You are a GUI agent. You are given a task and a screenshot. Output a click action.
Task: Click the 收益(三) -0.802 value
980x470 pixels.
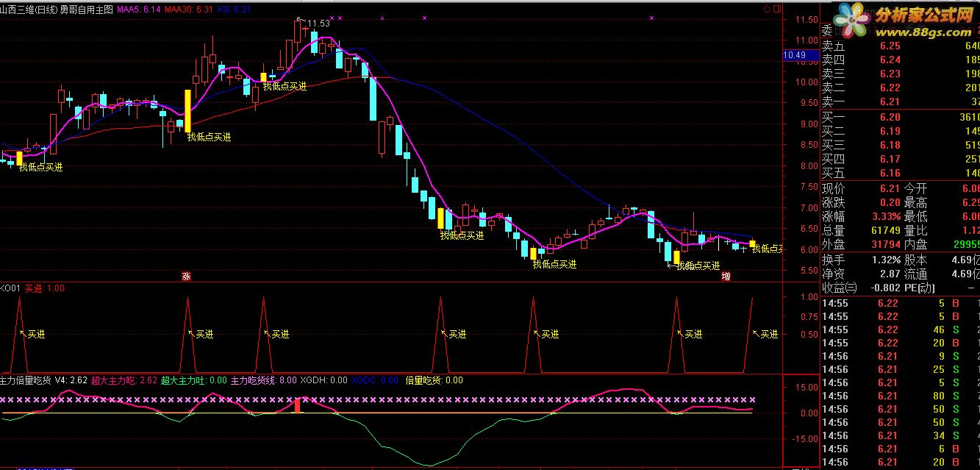tap(861, 288)
